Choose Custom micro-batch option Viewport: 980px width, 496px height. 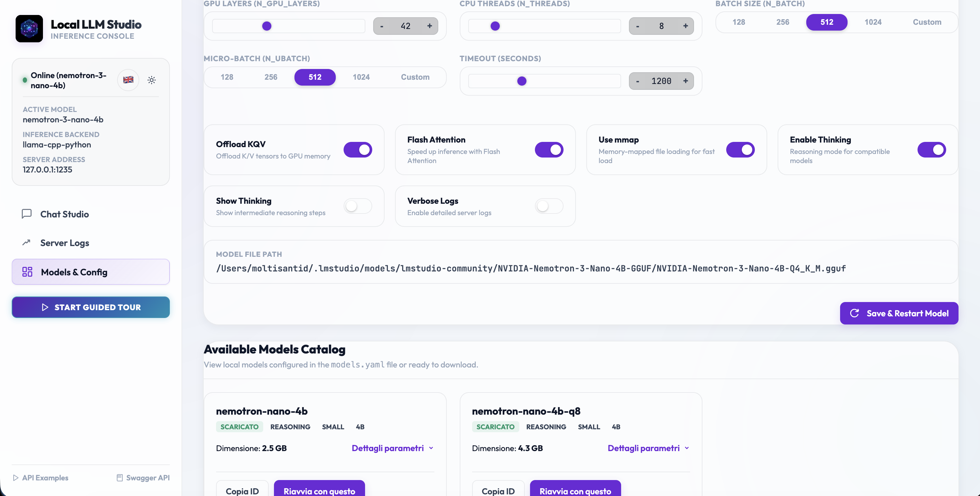[415, 77]
